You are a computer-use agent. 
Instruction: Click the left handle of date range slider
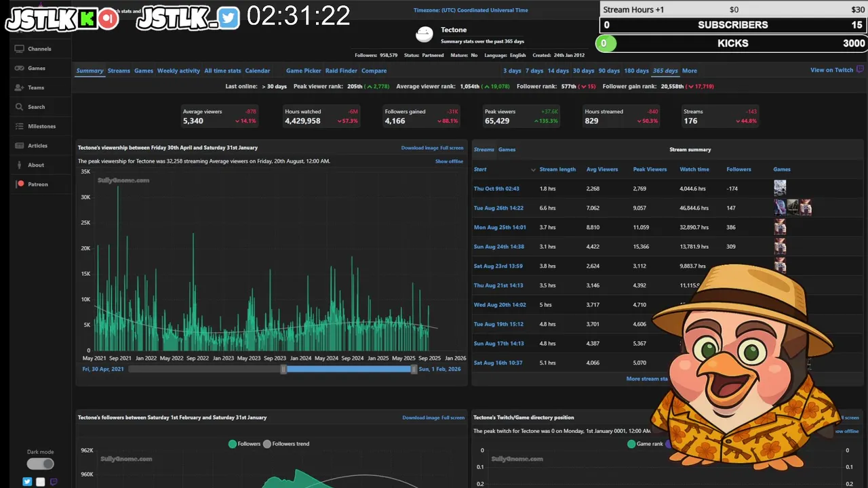click(284, 369)
